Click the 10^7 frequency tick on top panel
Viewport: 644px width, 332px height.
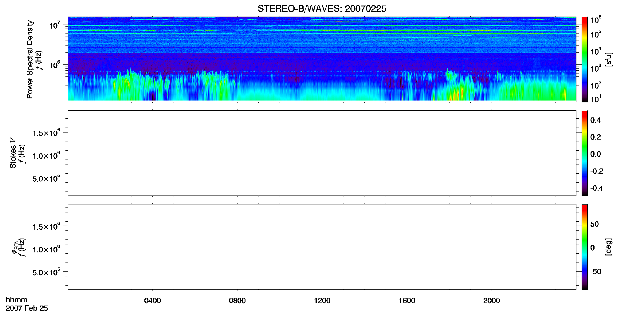[x=55, y=25]
